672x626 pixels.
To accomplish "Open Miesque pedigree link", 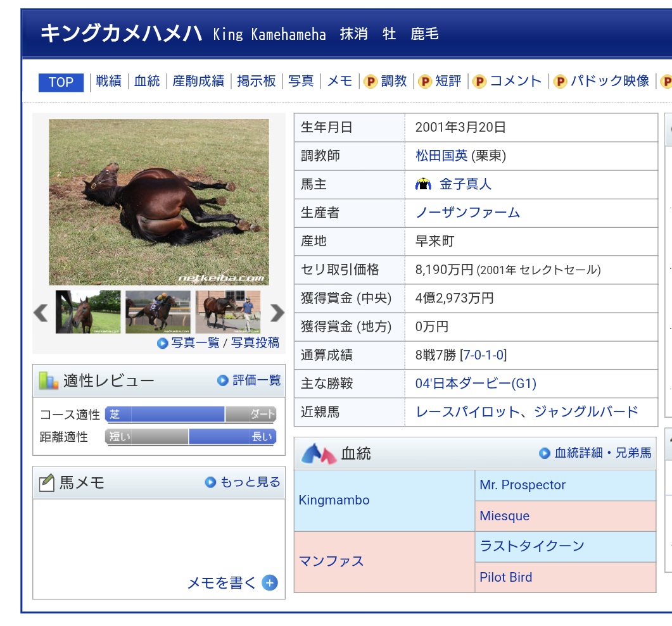I will pyautogui.click(x=504, y=515).
